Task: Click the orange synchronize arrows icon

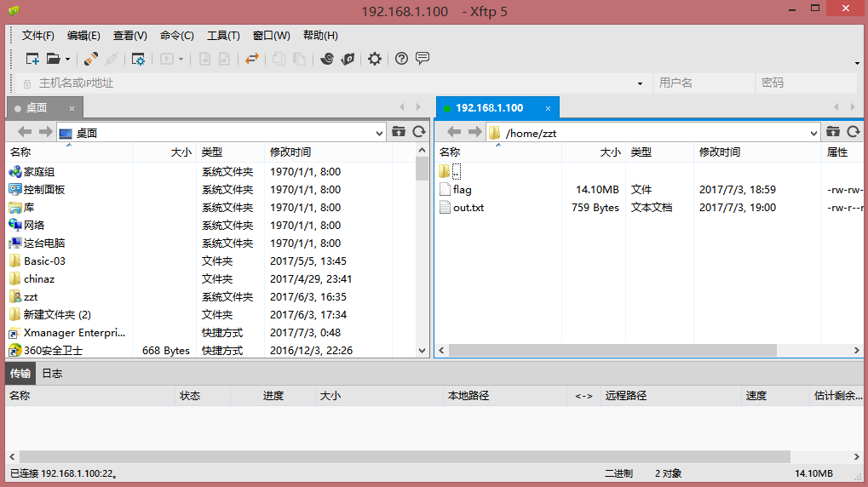Action: [x=252, y=59]
